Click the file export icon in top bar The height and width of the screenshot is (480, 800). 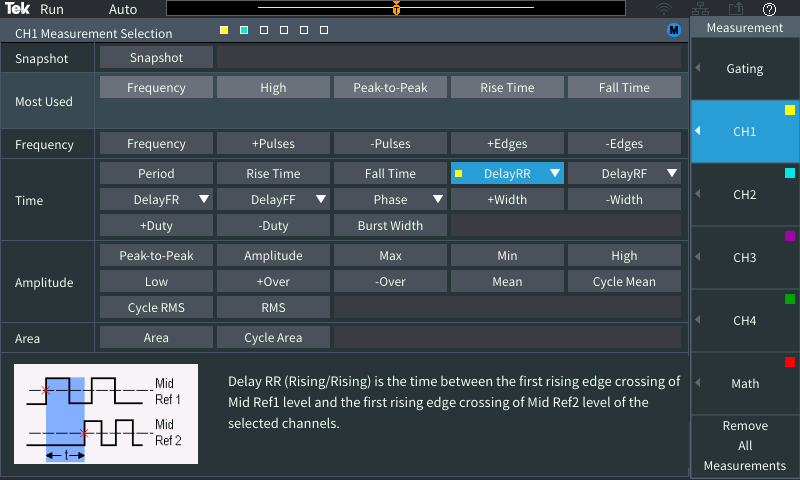(736, 9)
